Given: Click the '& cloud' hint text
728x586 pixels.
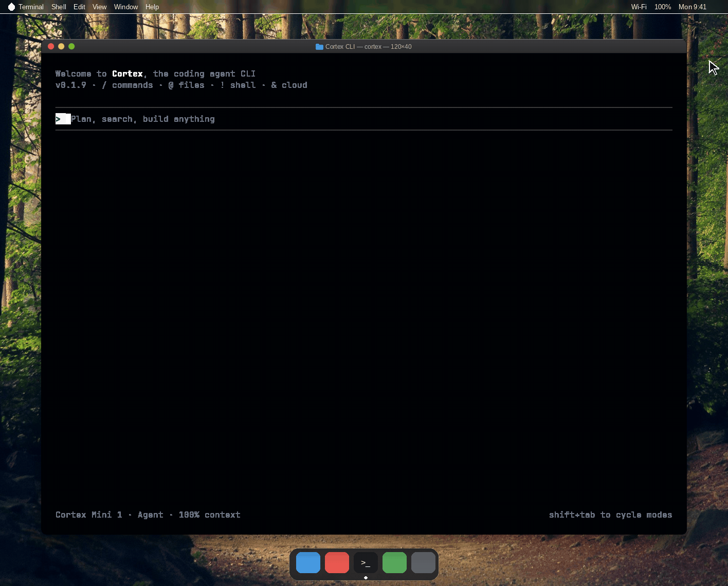Looking at the screenshot, I should (x=289, y=85).
